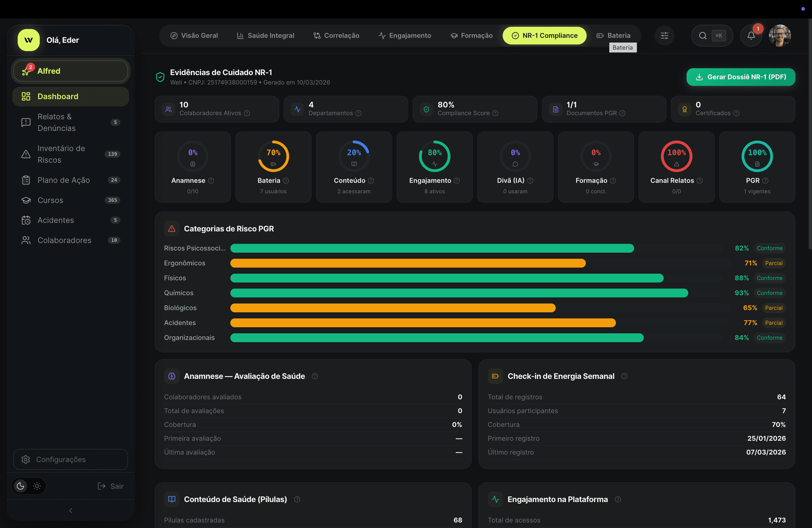Click the Último registro date 07/03/2026
Screen dimensions: 812x528
[766, 452]
